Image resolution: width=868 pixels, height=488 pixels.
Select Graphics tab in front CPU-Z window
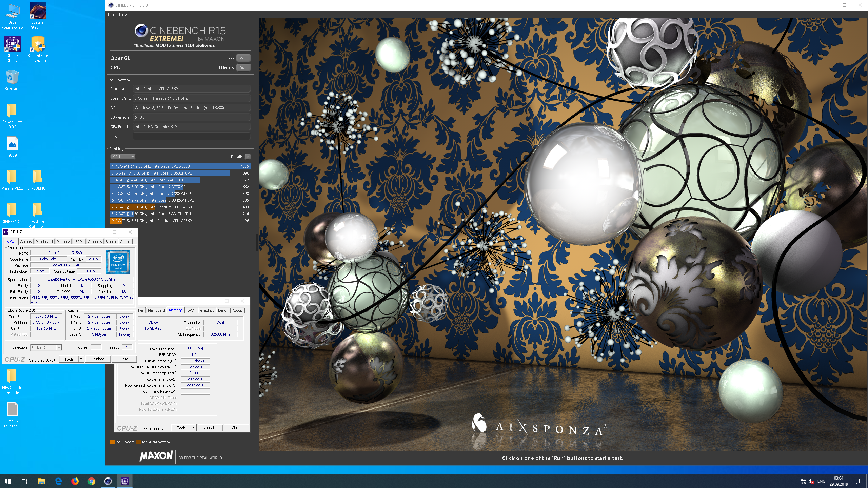pyautogui.click(x=95, y=242)
